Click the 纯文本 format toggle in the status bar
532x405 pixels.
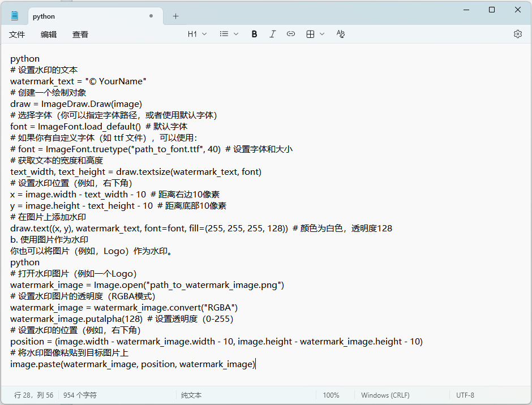[191, 395]
